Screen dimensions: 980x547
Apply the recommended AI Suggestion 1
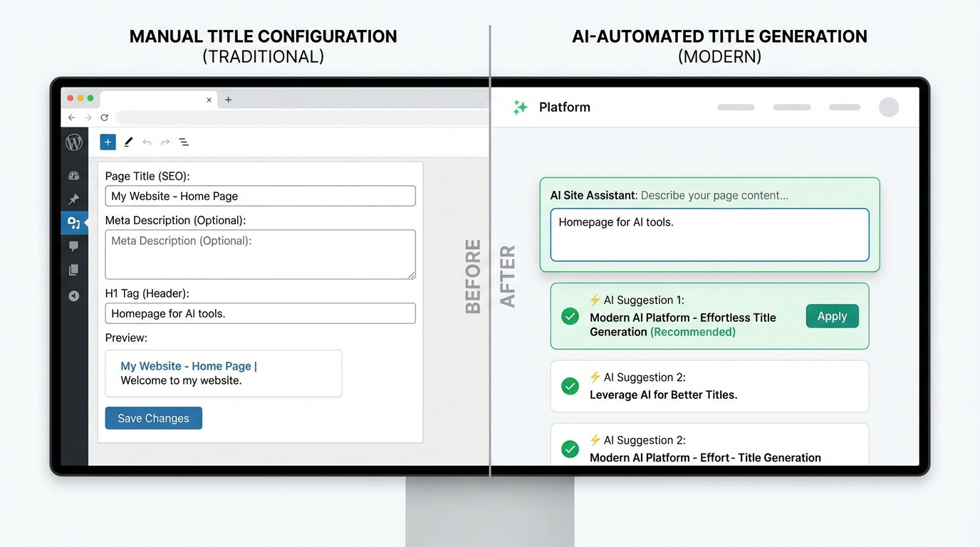[x=832, y=316]
